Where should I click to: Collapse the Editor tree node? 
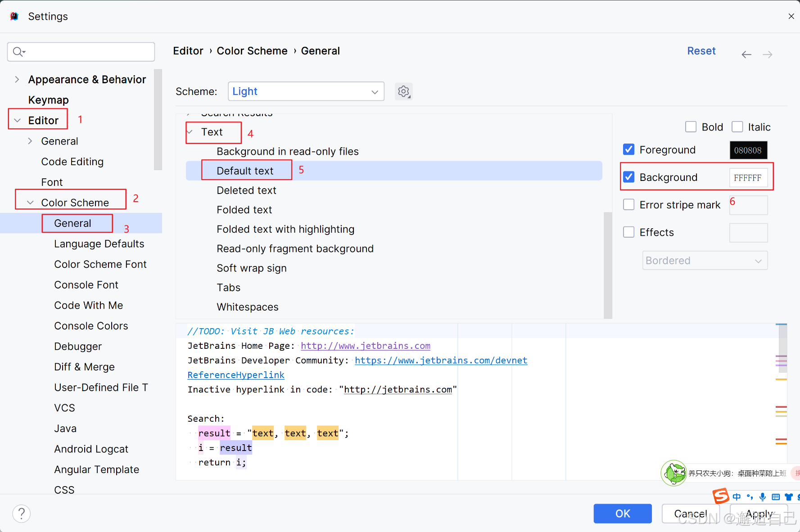(x=18, y=121)
